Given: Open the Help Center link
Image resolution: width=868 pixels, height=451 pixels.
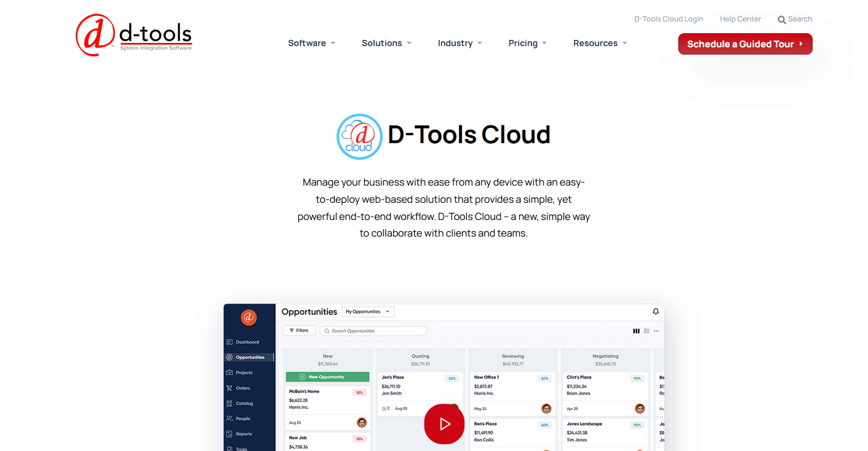Looking at the screenshot, I should pos(740,19).
